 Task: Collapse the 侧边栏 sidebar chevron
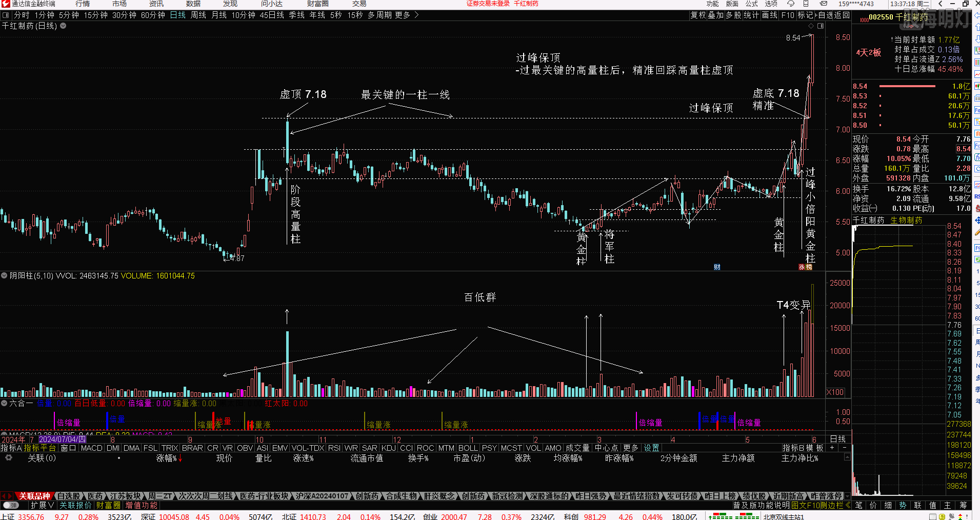(848, 505)
